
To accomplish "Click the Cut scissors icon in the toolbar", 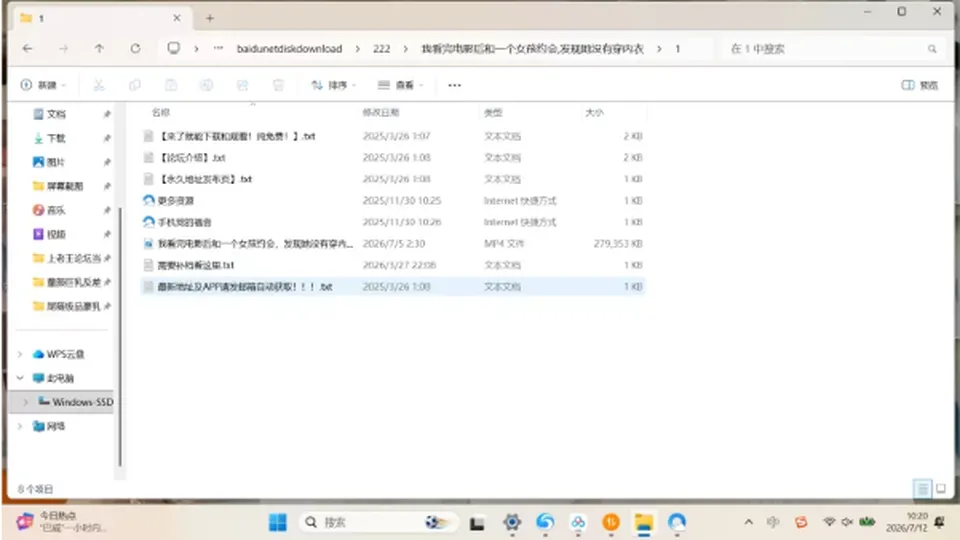I will point(99,85).
